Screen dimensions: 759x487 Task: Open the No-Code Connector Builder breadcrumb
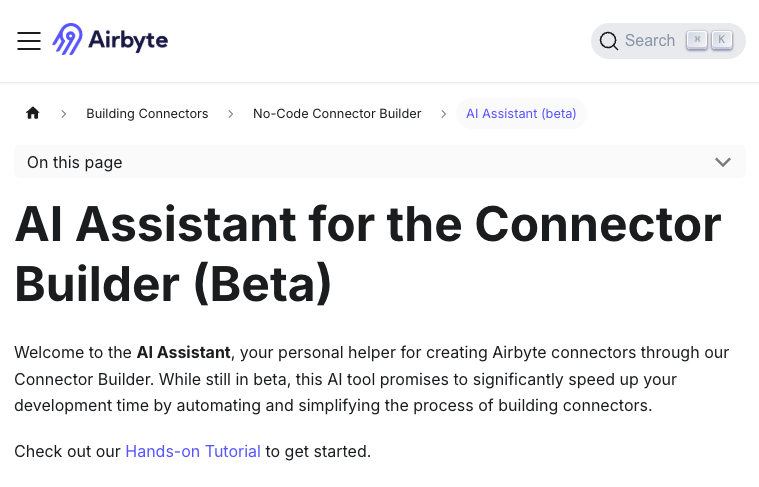tap(337, 114)
